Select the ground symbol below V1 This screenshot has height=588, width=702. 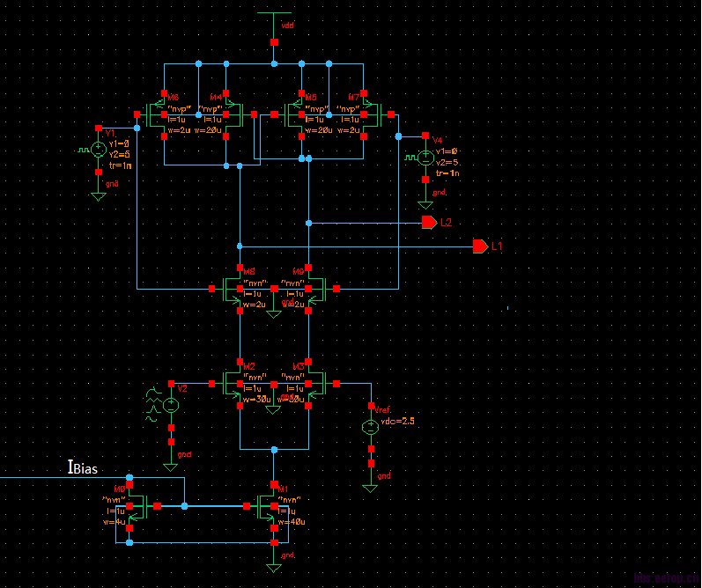point(99,196)
